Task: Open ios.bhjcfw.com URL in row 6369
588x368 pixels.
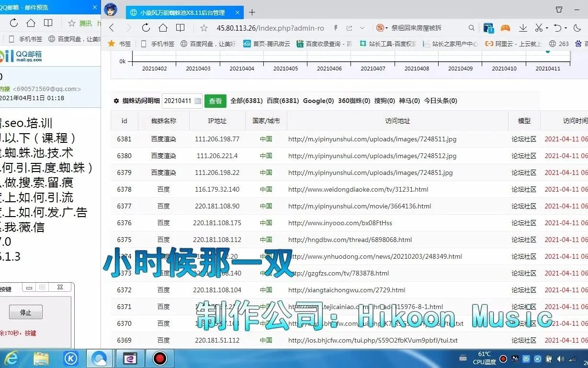Action: coord(373,341)
